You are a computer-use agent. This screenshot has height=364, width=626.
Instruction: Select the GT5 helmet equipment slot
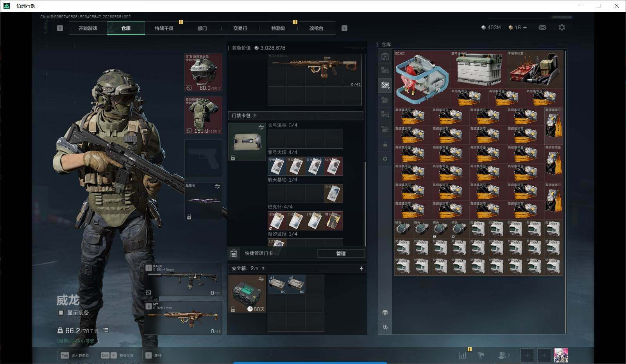pos(203,73)
